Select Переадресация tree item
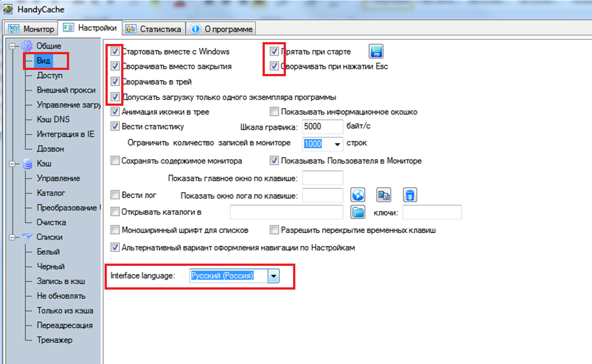Screen dimensions: 592x364 click(x=65, y=325)
